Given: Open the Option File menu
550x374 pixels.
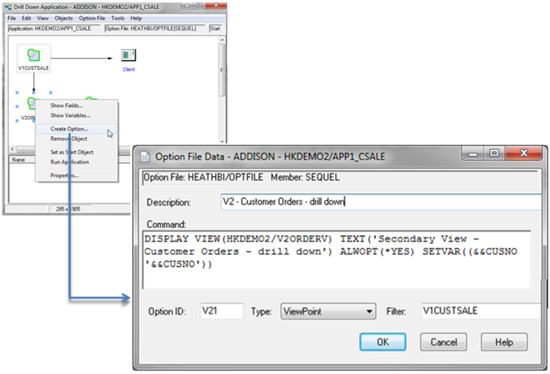Looking at the screenshot, I should point(92,18).
